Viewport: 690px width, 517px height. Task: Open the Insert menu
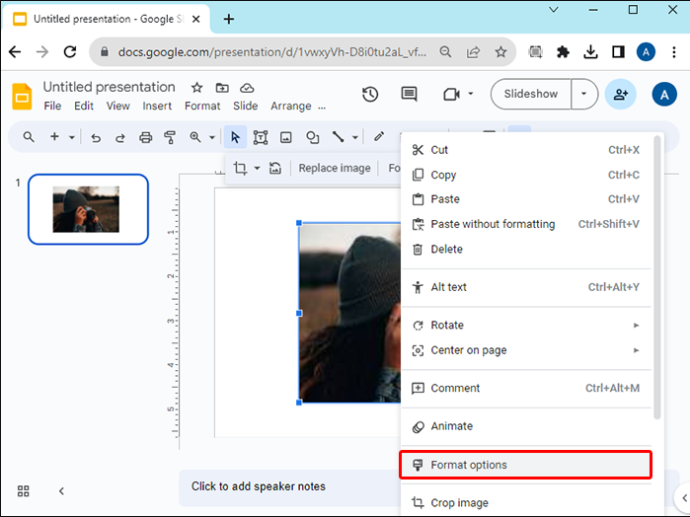click(x=157, y=106)
